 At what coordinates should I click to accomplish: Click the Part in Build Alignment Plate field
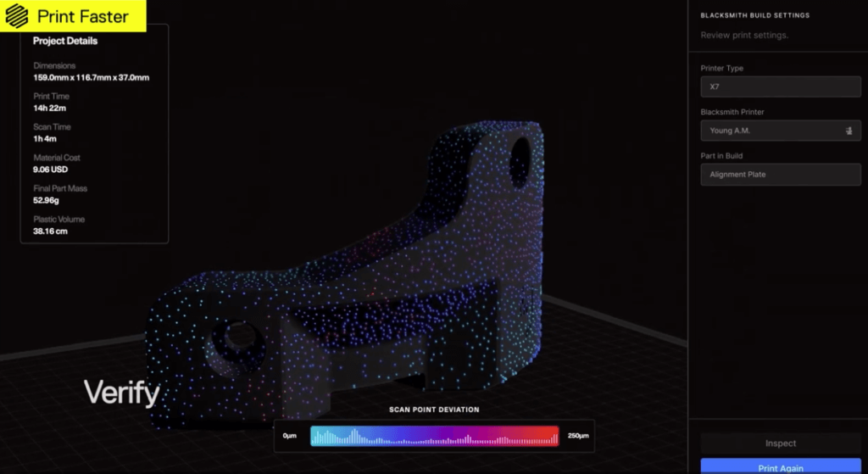point(781,175)
